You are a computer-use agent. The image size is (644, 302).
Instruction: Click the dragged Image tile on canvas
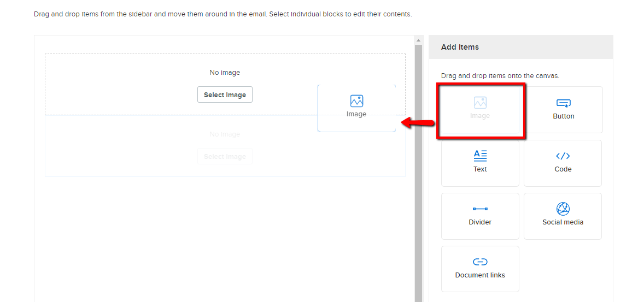coord(356,108)
